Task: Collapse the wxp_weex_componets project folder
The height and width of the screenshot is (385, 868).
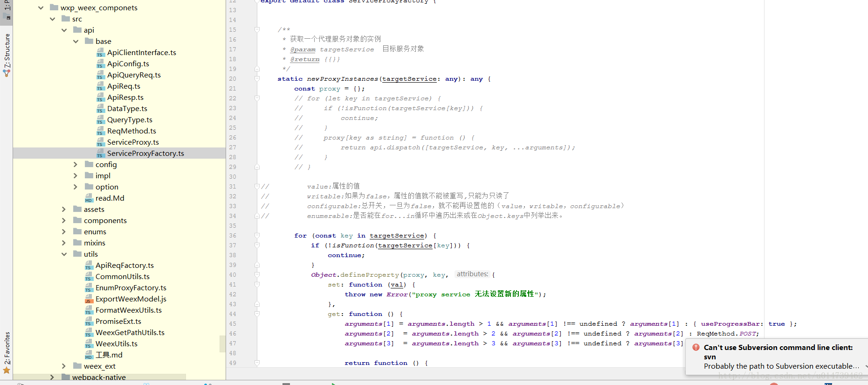Action: [x=41, y=8]
